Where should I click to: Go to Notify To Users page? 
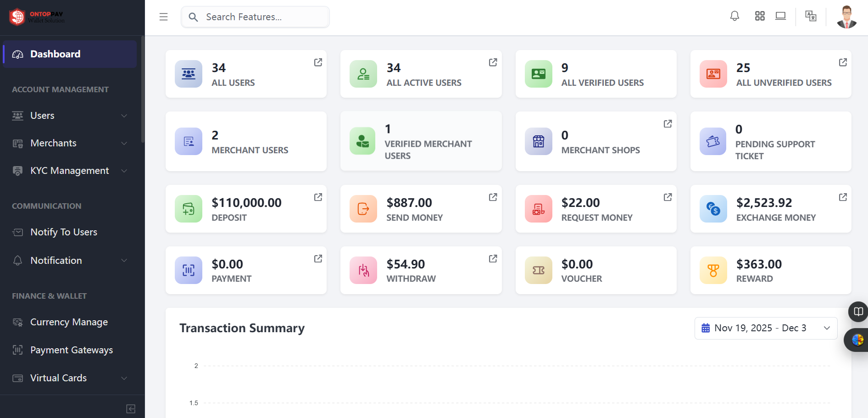(x=64, y=232)
